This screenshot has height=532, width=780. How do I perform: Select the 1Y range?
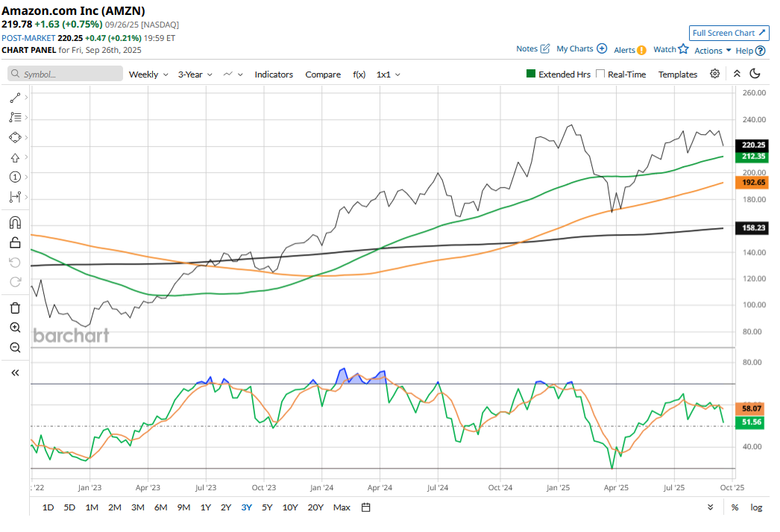(206, 507)
